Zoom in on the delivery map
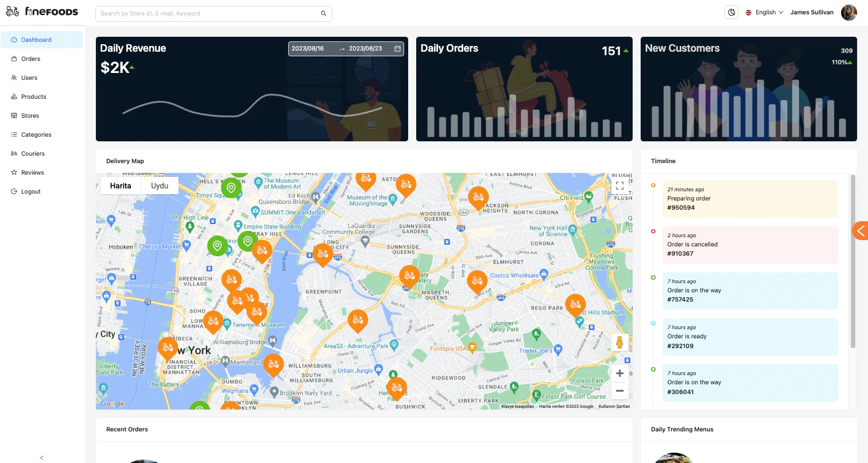The width and height of the screenshot is (868, 463). 619,373
